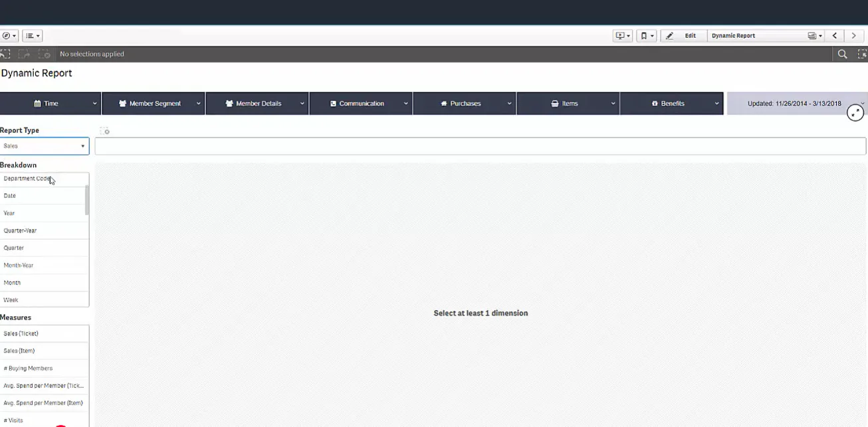868x427 pixels.
Task: Expand the Time menu
Action: pyautogui.click(x=51, y=104)
